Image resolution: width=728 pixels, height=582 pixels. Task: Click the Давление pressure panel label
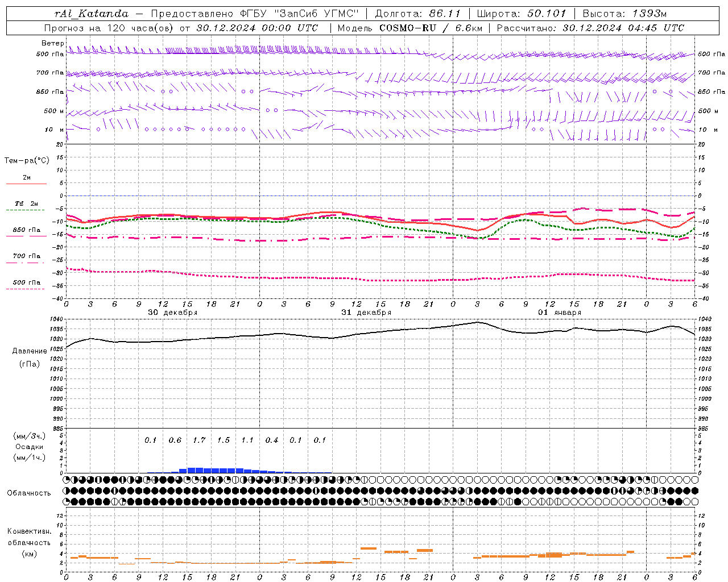click(30, 351)
